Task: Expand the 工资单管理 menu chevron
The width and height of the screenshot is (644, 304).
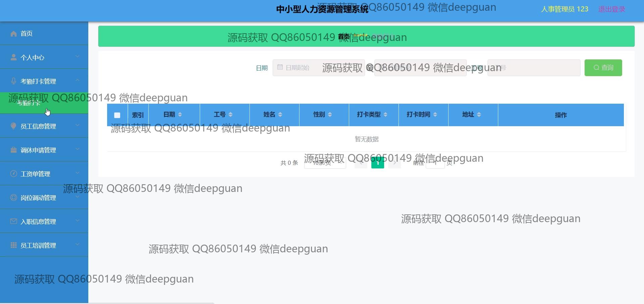Action: click(78, 173)
